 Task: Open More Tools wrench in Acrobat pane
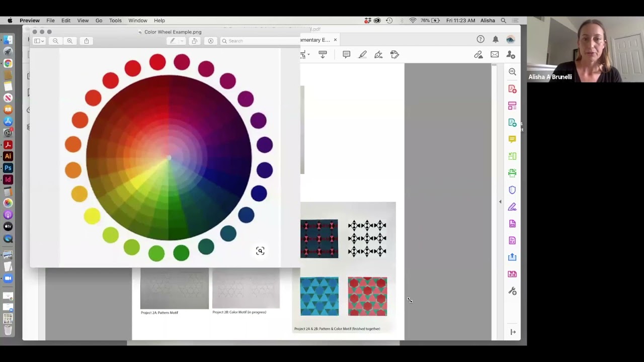[x=512, y=291]
